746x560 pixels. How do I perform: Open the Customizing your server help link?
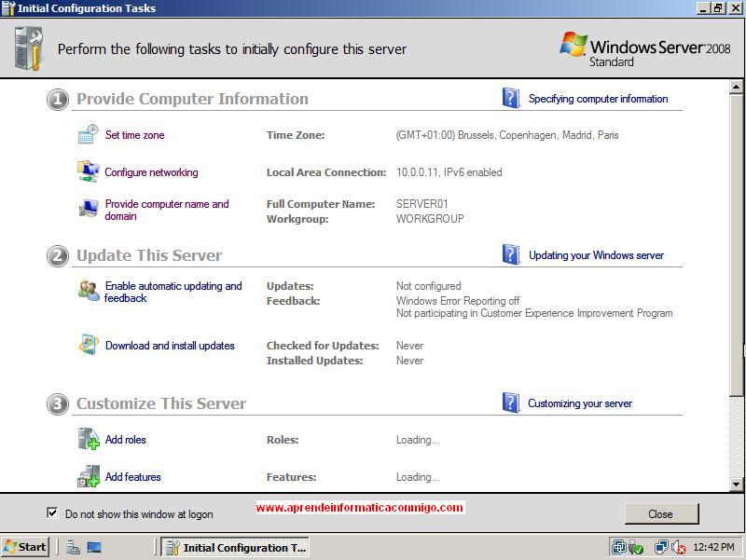(x=580, y=403)
